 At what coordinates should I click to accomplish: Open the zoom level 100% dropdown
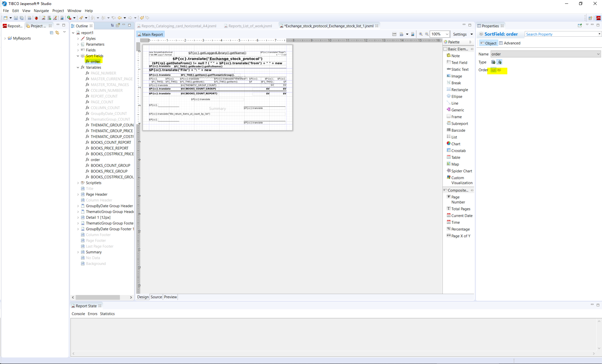pyautogui.click(x=447, y=34)
